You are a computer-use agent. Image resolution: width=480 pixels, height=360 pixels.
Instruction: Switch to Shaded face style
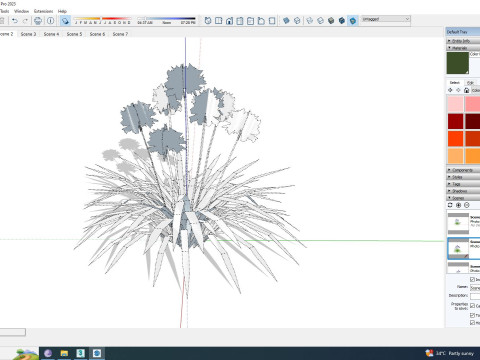point(331,21)
